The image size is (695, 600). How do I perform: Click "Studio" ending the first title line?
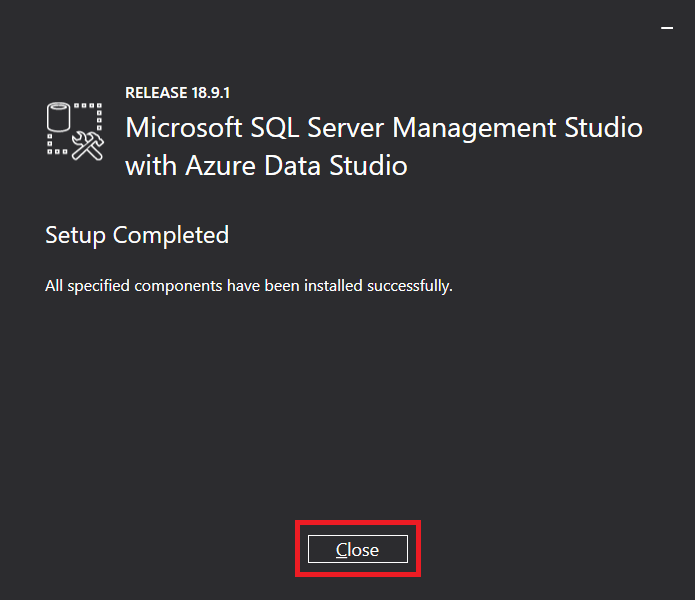pos(603,128)
